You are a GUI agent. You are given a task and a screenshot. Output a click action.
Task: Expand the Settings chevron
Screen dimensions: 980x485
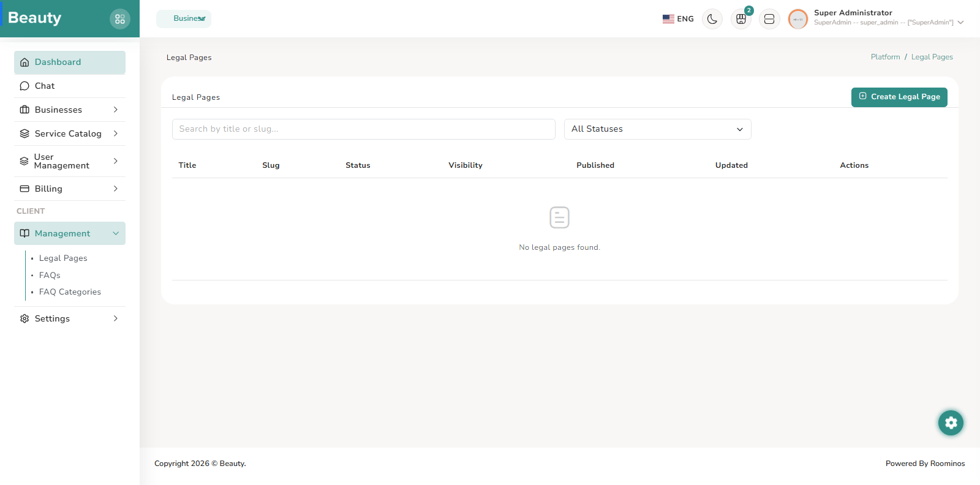[x=115, y=318]
